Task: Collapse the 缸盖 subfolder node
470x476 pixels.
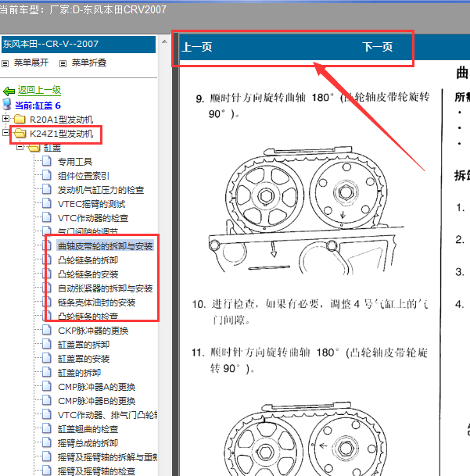Action: coord(20,147)
